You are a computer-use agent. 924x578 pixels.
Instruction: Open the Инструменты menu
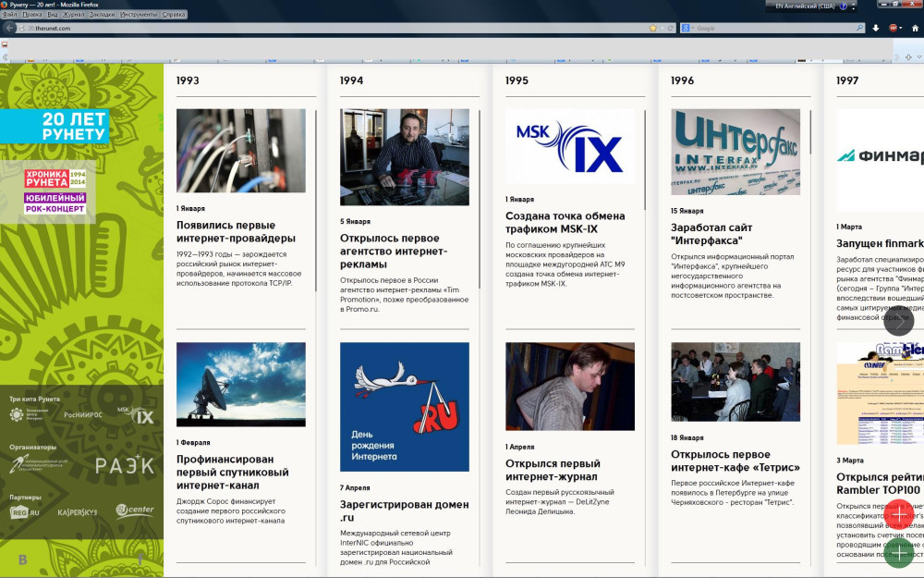pyautogui.click(x=138, y=15)
